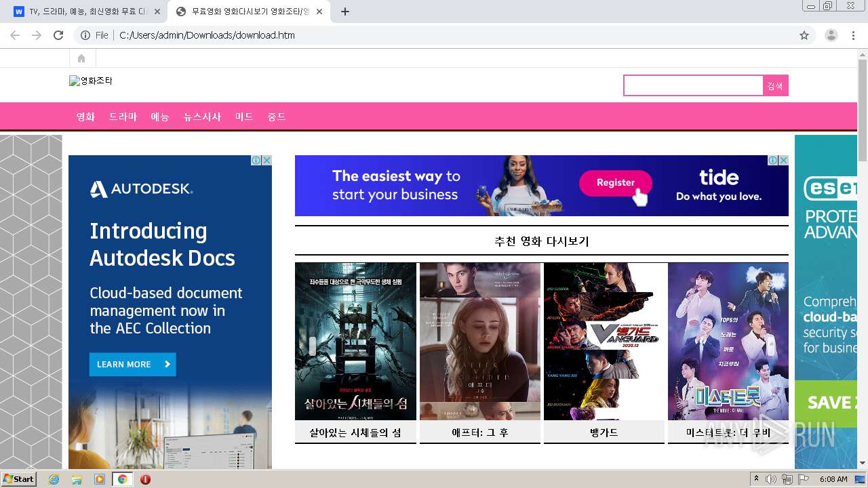The image size is (868, 488).
Task: Click the 영화조타 site logo
Action: click(91, 81)
